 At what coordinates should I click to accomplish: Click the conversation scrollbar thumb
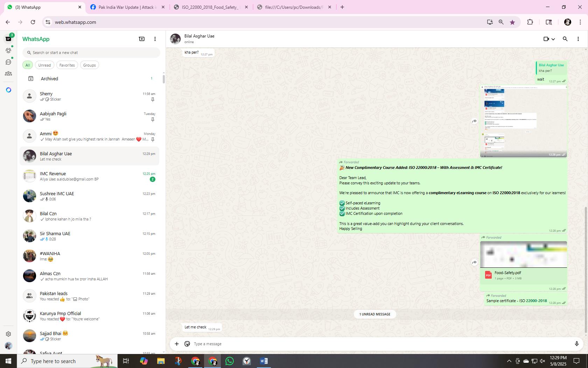pos(586,270)
